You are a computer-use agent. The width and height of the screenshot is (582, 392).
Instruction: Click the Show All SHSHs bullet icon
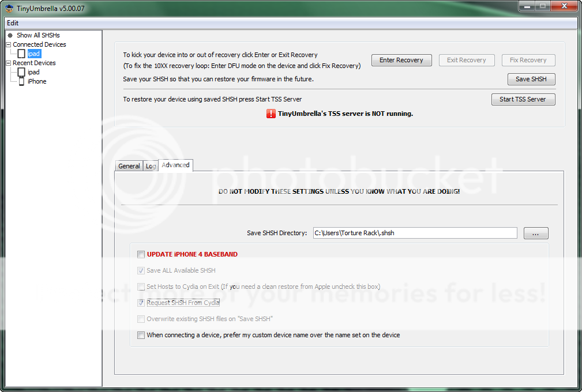tap(10, 35)
